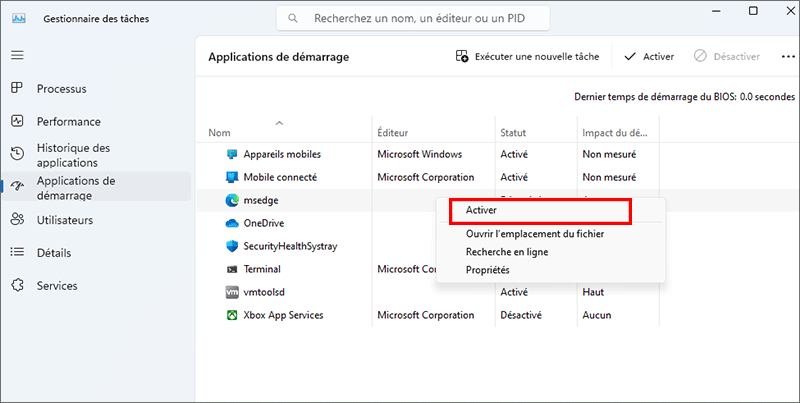This screenshot has width=800, height=403.
Task: Sort by the Éditeur column header
Action: (392, 133)
